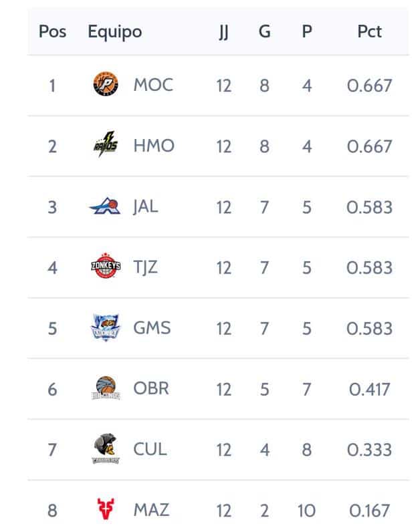
Task: Open the MAZ team name link
Action: click(x=151, y=510)
